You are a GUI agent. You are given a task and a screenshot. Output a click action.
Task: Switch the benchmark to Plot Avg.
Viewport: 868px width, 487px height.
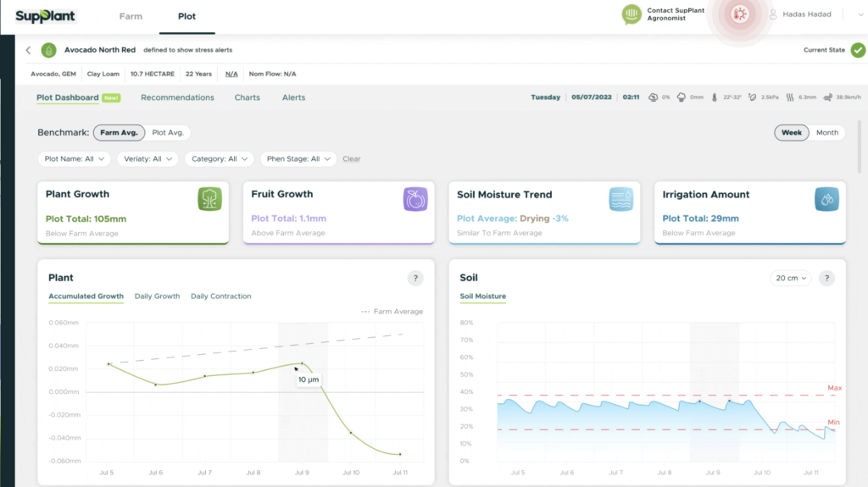pyautogui.click(x=168, y=133)
